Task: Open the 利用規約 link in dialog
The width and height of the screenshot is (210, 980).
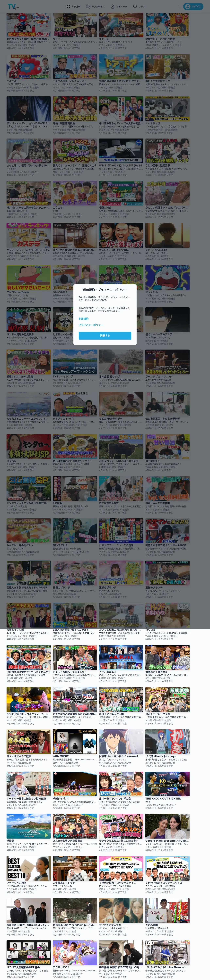Action: click(x=83, y=318)
